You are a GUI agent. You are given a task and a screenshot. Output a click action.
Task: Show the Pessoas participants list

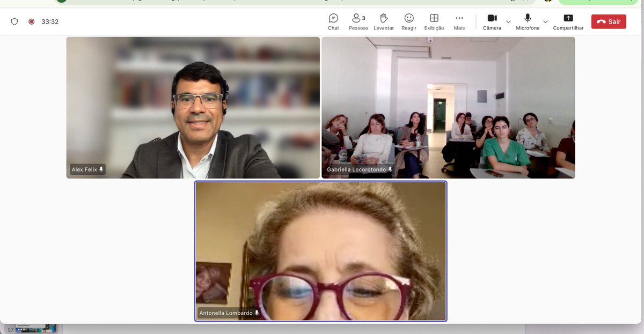[x=358, y=21]
